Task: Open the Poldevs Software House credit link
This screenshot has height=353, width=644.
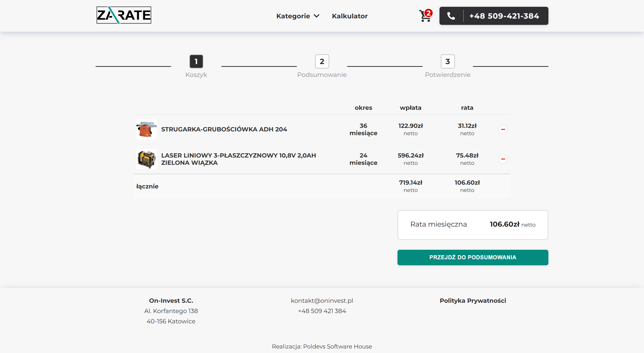Action: 337,346
